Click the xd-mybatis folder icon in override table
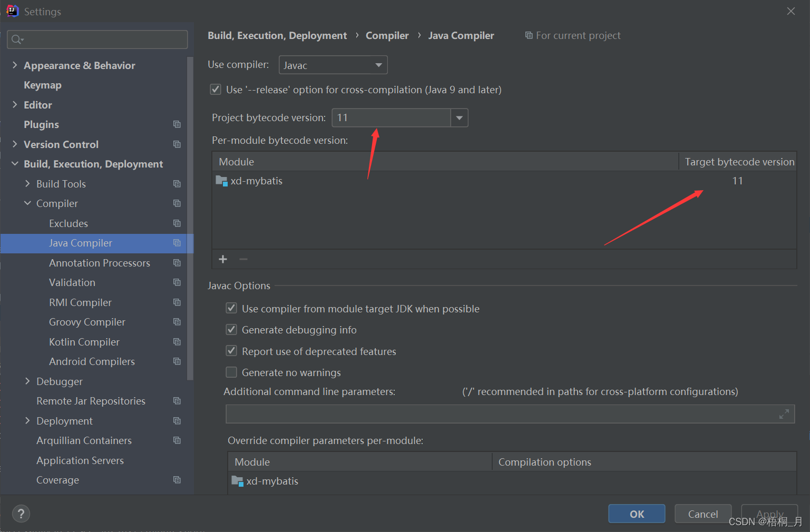 pos(237,481)
